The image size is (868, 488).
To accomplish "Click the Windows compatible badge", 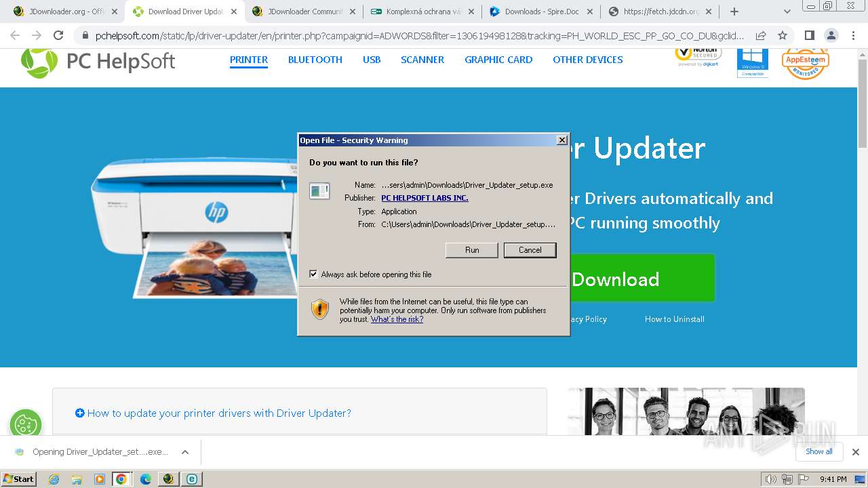I will tap(753, 62).
